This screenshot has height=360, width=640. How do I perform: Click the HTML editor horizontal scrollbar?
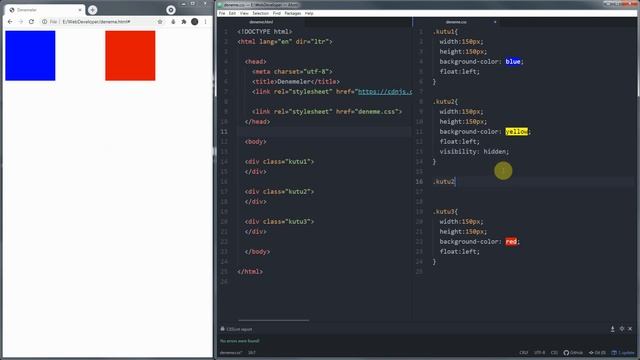tap(273, 320)
